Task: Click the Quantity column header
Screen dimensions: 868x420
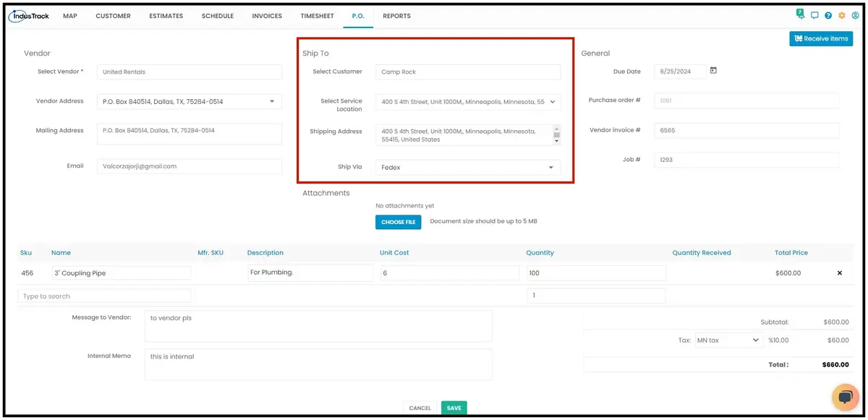Action: (540, 253)
